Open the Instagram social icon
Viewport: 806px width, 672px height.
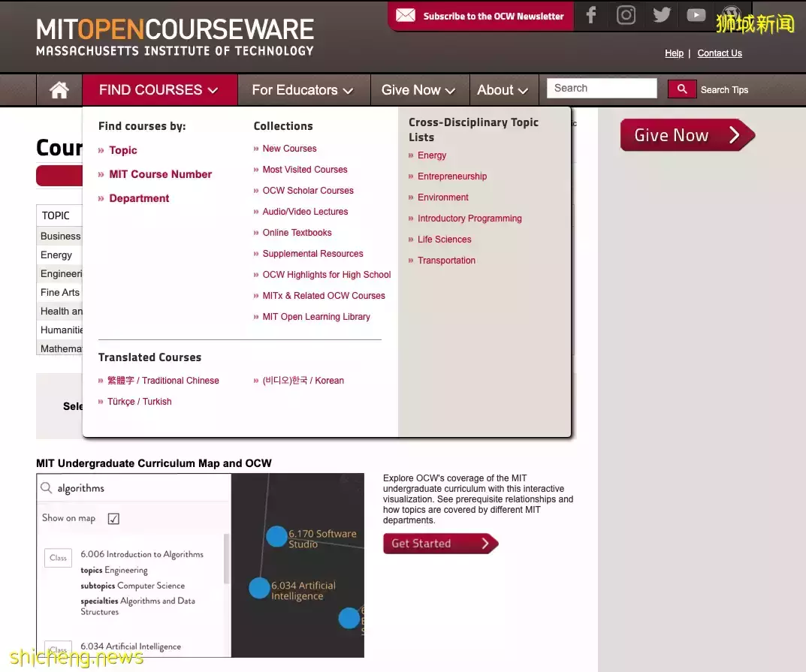[x=626, y=15]
